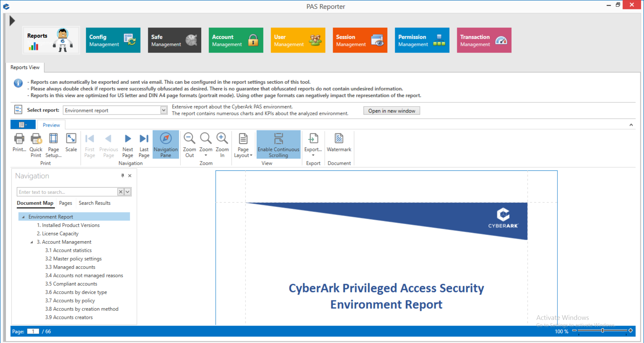Open the search history dropdown arrow
The width and height of the screenshot is (644, 343).
coord(127,192)
